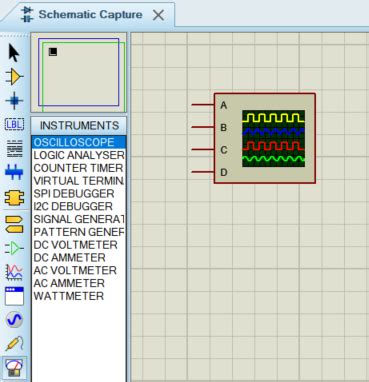This screenshot has width=369, height=382.
Task: Select the Generator Mode sine icon
Action: 14,320
